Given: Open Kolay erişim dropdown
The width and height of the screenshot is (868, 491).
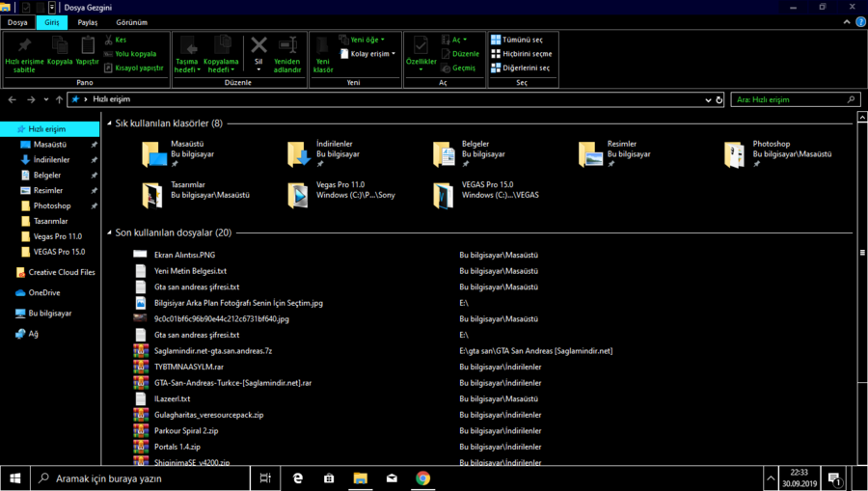Looking at the screenshot, I should pyautogui.click(x=367, y=54).
